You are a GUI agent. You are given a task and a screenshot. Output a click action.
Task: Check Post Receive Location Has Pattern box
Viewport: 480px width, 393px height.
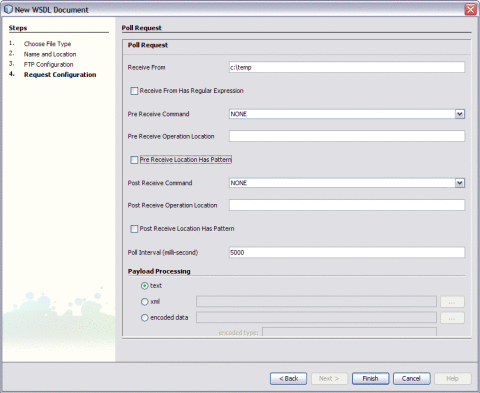coord(134,229)
